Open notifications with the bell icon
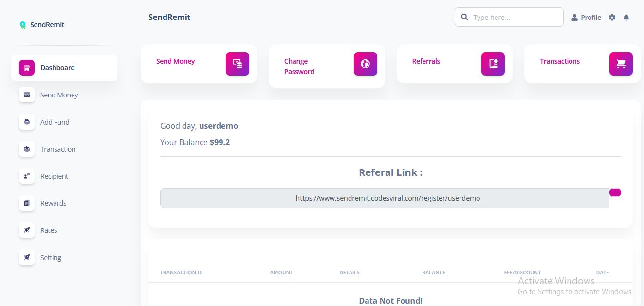644x306 pixels. (626, 18)
